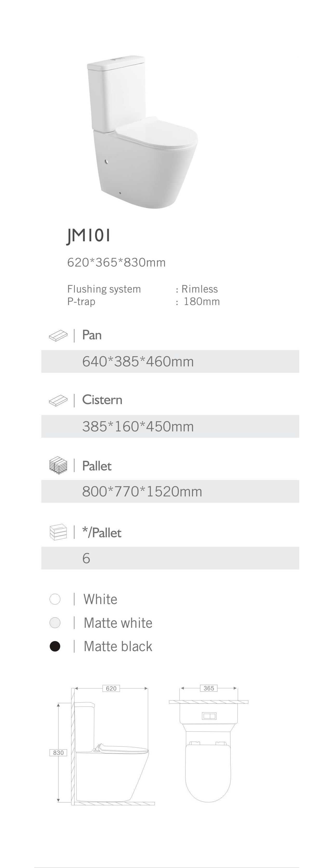Click the units per pallet icon

coord(58,532)
